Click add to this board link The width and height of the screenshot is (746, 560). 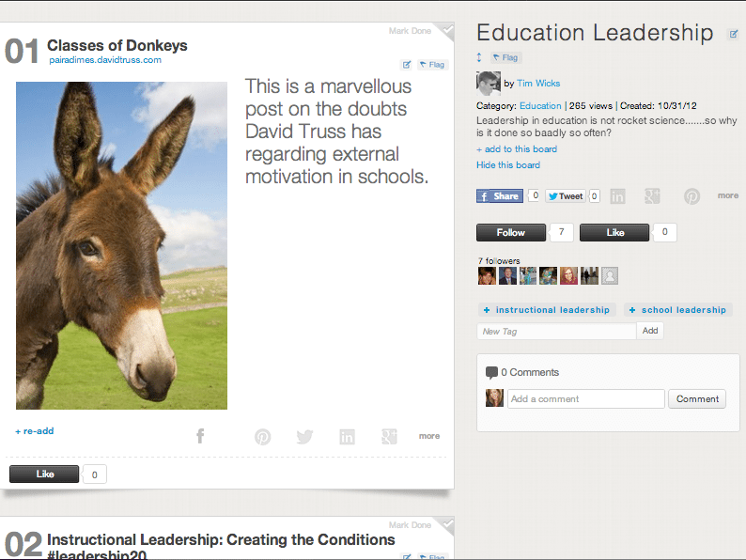point(517,148)
